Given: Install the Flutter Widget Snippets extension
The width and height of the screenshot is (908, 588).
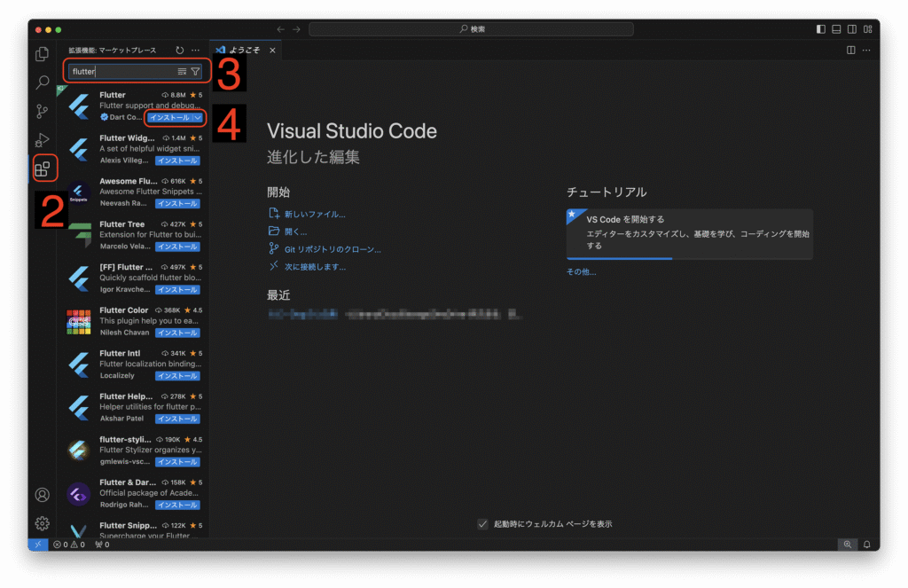Looking at the screenshot, I should tap(177, 161).
